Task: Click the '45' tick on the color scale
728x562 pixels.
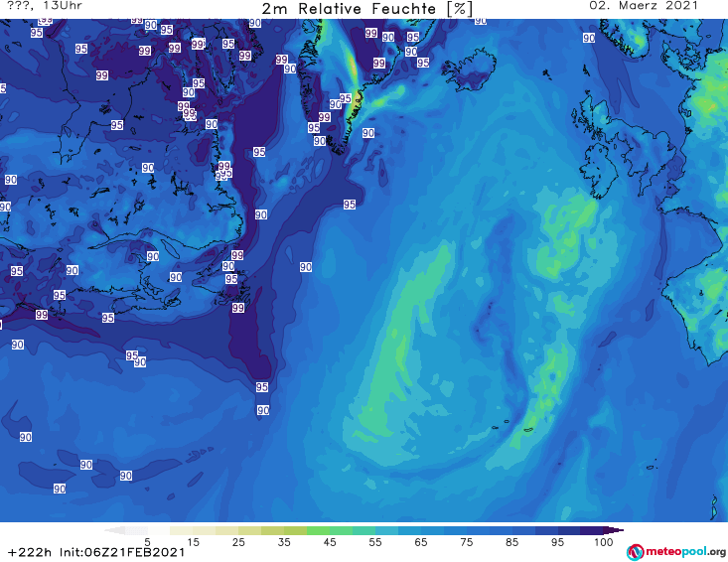Action: [329, 541]
